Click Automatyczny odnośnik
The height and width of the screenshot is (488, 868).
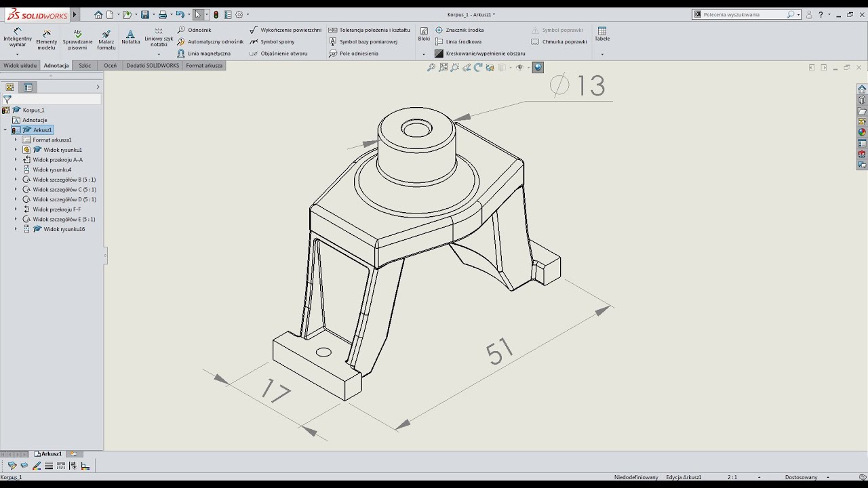pos(210,41)
